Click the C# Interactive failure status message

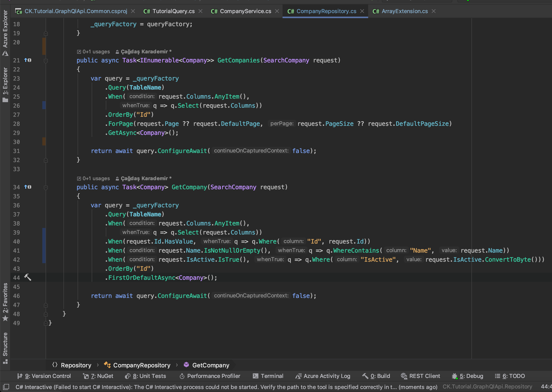point(226,387)
